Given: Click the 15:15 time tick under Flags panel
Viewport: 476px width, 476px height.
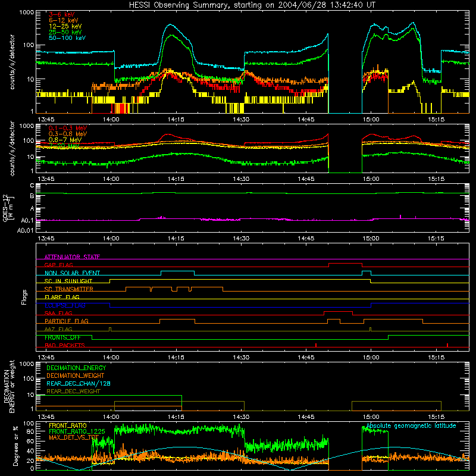Looking at the screenshot, I should pos(436,358).
